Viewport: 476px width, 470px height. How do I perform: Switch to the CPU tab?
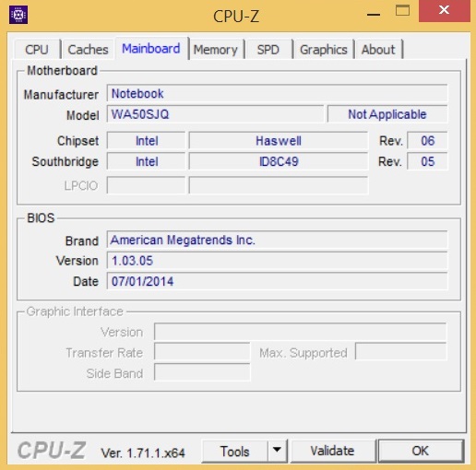point(37,50)
